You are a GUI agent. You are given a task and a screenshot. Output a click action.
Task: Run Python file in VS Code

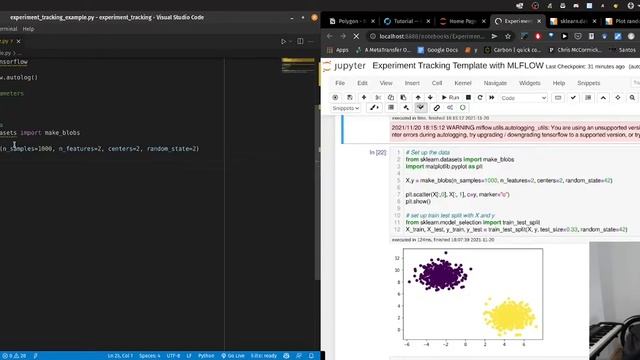284,41
